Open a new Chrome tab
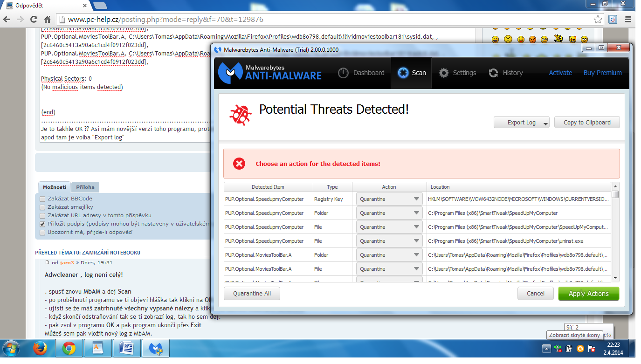Image resolution: width=641 pixels, height=364 pixels. pyautogui.click(x=100, y=6)
